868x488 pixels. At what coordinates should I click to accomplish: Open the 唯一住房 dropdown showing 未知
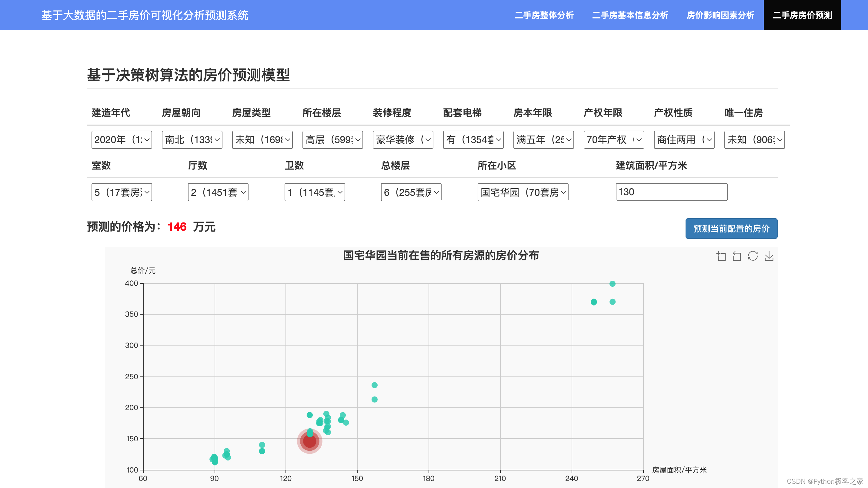tap(754, 139)
